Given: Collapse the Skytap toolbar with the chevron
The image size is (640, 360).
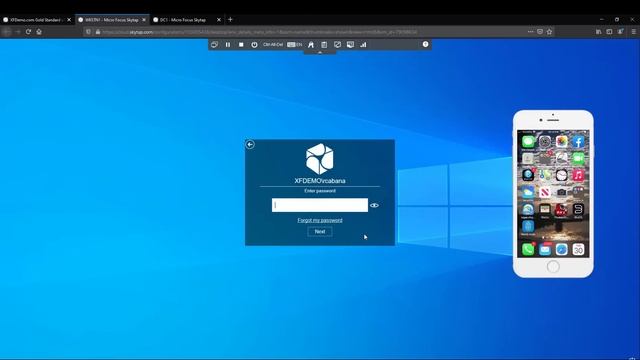Looking at the screenshot, I should (x=320, y=52).
